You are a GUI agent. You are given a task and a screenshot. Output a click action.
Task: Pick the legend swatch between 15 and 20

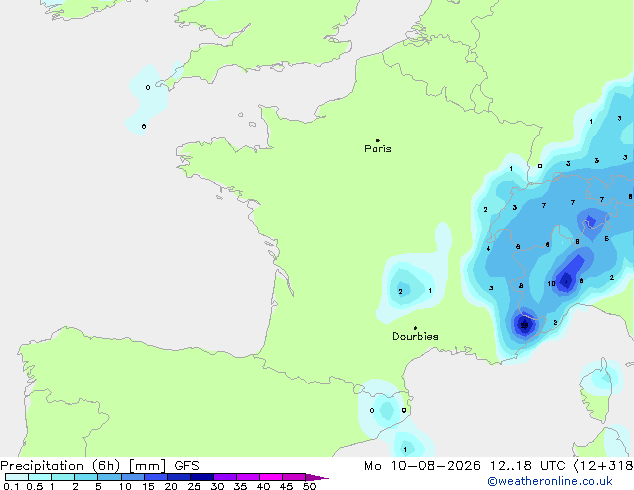(156, 477)
